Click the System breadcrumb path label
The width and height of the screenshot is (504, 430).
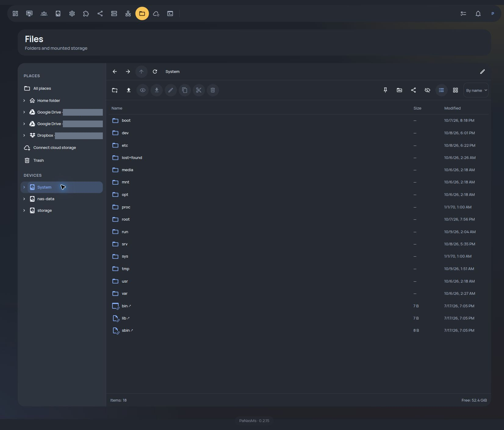pyautogui.click(x=172, y=71)
